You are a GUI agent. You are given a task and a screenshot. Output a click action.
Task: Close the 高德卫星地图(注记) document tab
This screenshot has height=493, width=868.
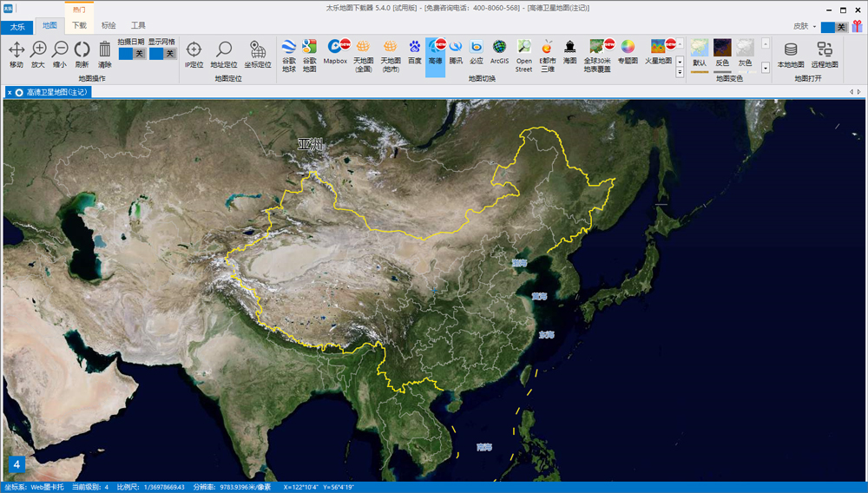tap(10, 92)
